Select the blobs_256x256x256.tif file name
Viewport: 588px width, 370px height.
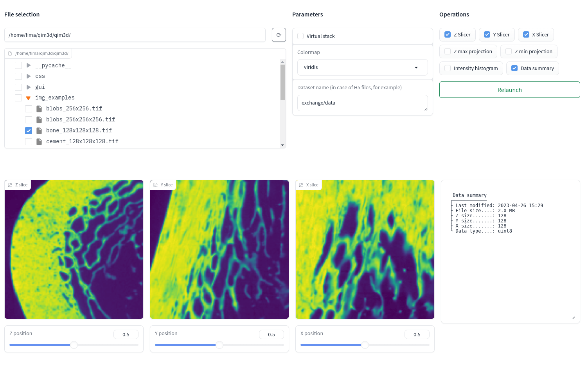81,119
